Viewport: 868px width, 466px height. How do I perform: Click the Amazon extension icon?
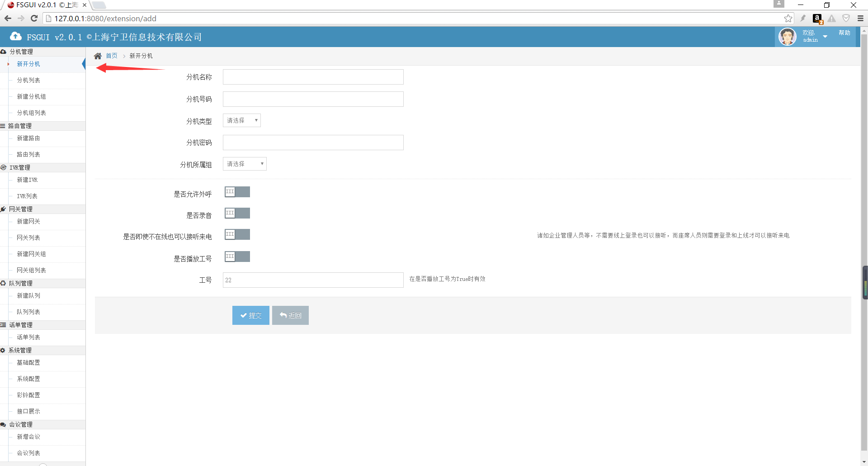pyautogui.click(x=817, y=19)
